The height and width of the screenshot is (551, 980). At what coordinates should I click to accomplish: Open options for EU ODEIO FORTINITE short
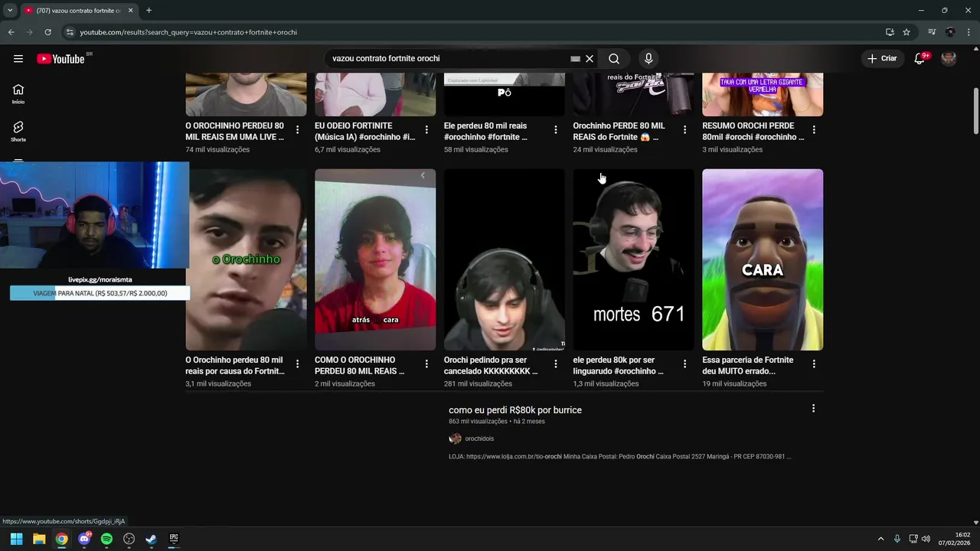pos(426,130)
